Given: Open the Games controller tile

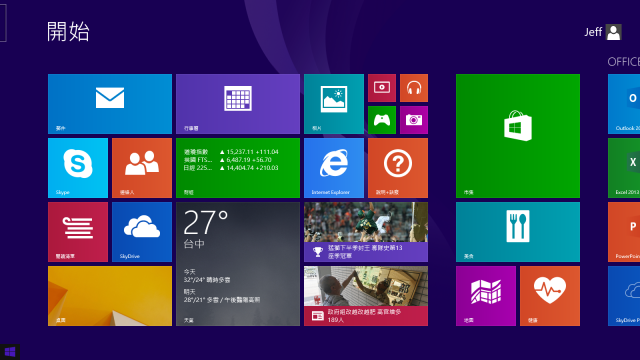Looking at the screenshot, I should [x=382, y=120].
